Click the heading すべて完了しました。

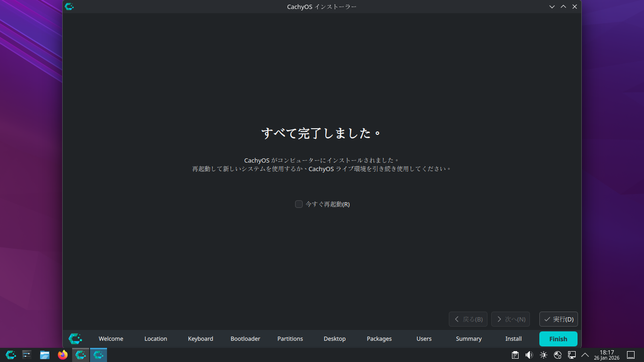322,133
